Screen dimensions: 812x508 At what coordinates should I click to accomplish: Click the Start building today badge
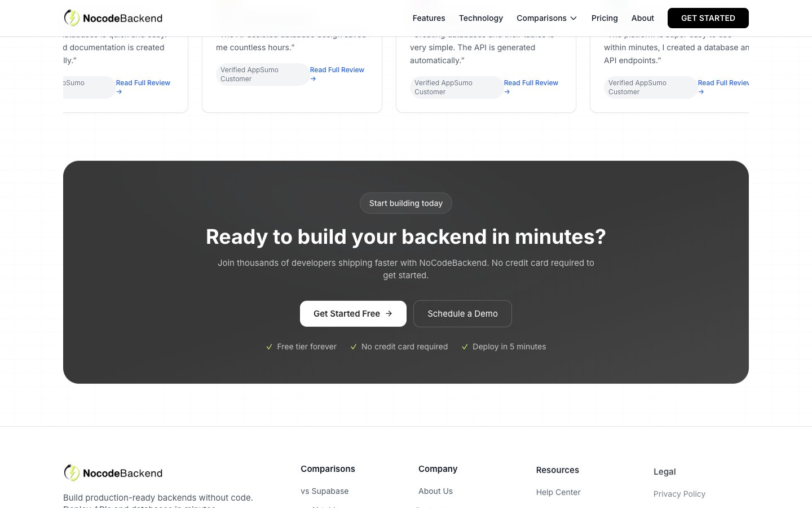405,203
